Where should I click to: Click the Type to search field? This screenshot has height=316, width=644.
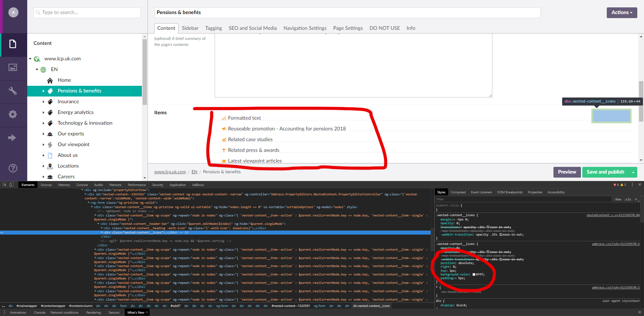(87, 12)
